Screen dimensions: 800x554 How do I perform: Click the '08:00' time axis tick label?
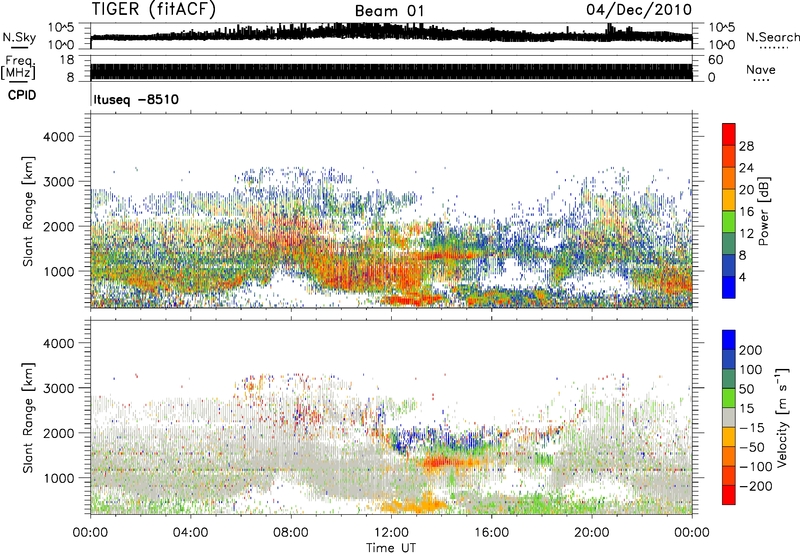pyautogui.click(x=291, y=532)
